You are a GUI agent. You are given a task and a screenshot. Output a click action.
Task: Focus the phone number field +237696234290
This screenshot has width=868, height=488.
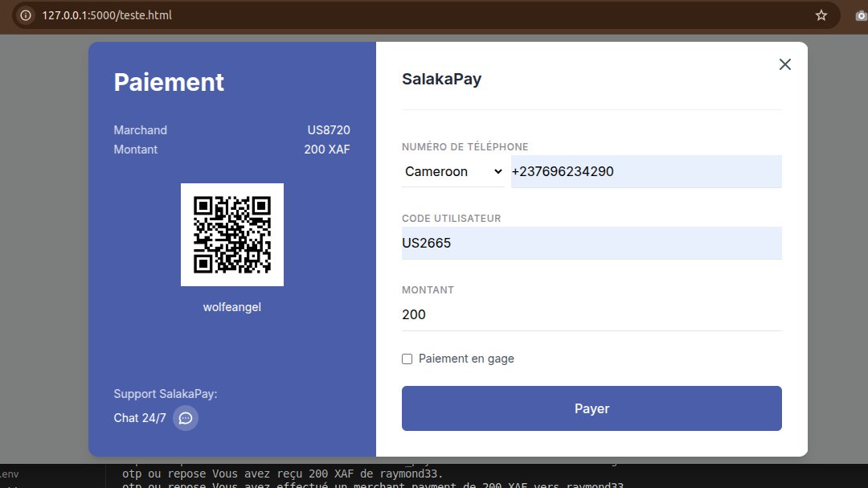(646, 172)
